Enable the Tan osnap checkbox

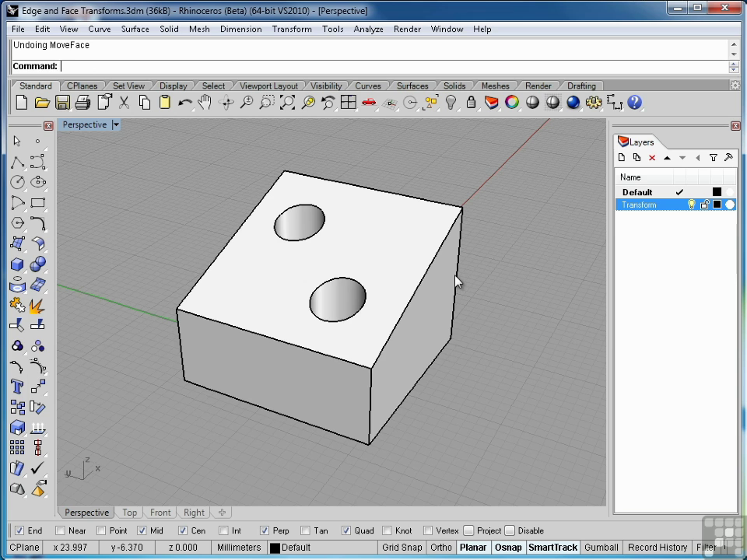(x=305, y=530)
